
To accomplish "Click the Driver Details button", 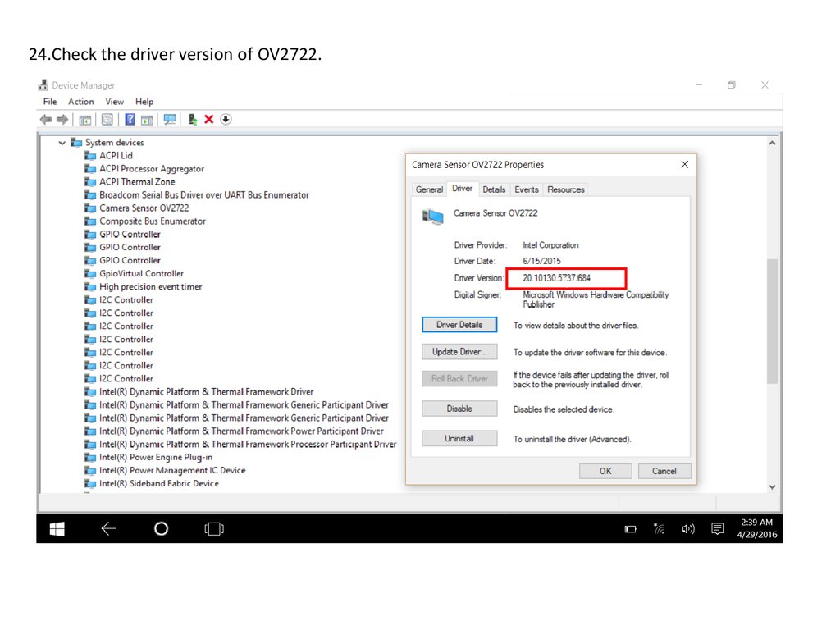I will pos(459,325).
